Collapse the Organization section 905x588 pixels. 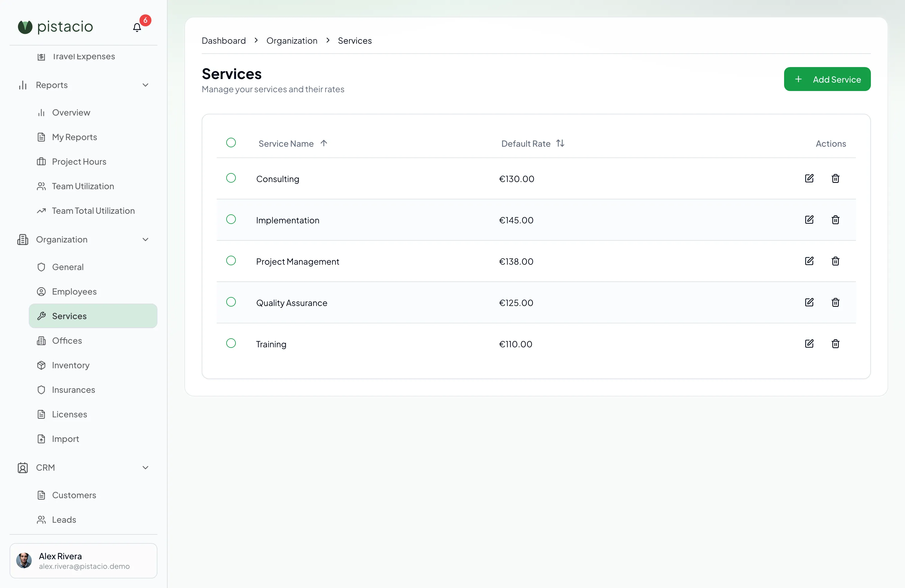(x=145, y=240)
